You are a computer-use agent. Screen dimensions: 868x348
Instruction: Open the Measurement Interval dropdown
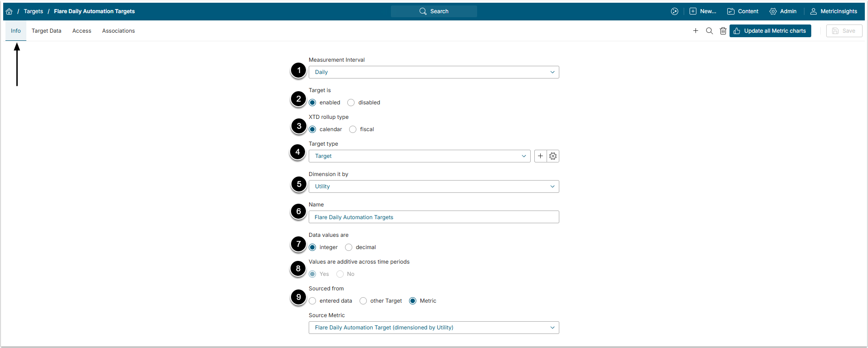point(434,72)
